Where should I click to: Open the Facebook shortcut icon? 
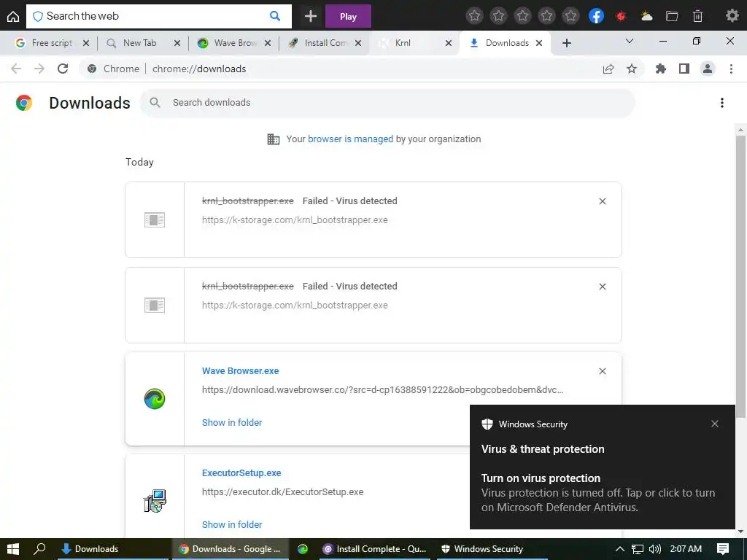click(x=596, y=16)
